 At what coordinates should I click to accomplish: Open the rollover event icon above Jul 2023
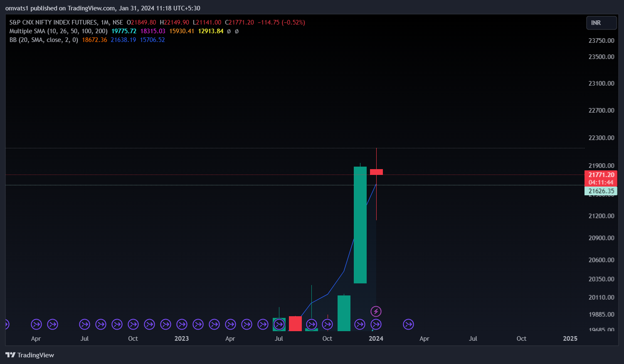click(x=279, y=324)
